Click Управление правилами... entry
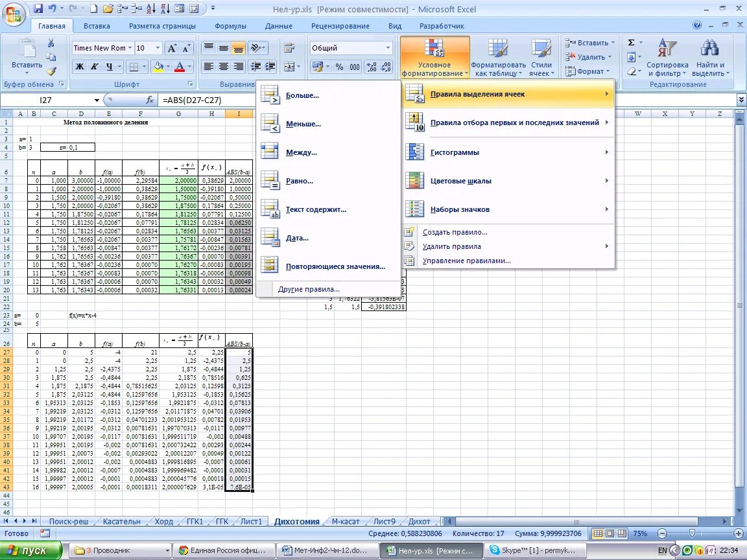This screenshot has height=560, width=747. pyautogui.click(x=508, y=261)
